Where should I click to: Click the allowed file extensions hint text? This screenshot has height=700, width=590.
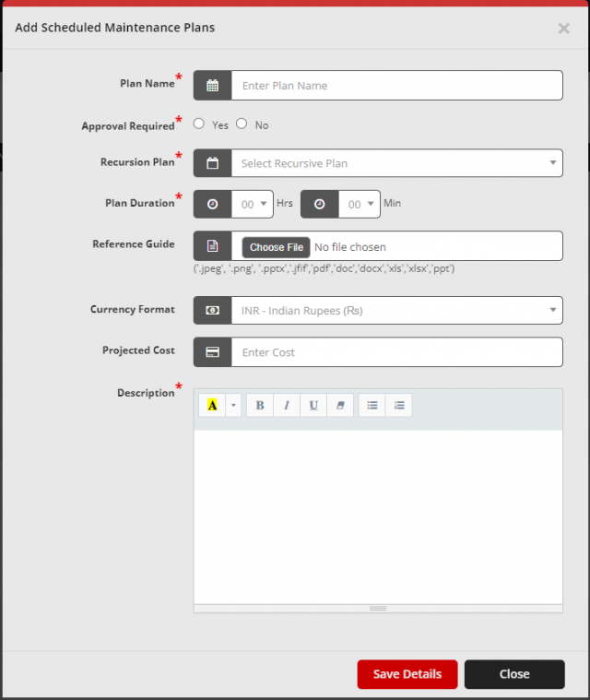click(324, 268)
